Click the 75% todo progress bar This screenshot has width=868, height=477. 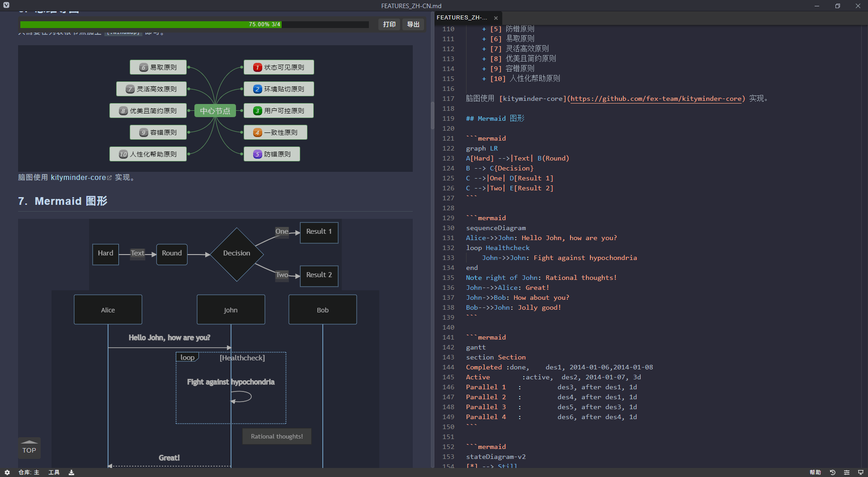(x=194, y=24)
